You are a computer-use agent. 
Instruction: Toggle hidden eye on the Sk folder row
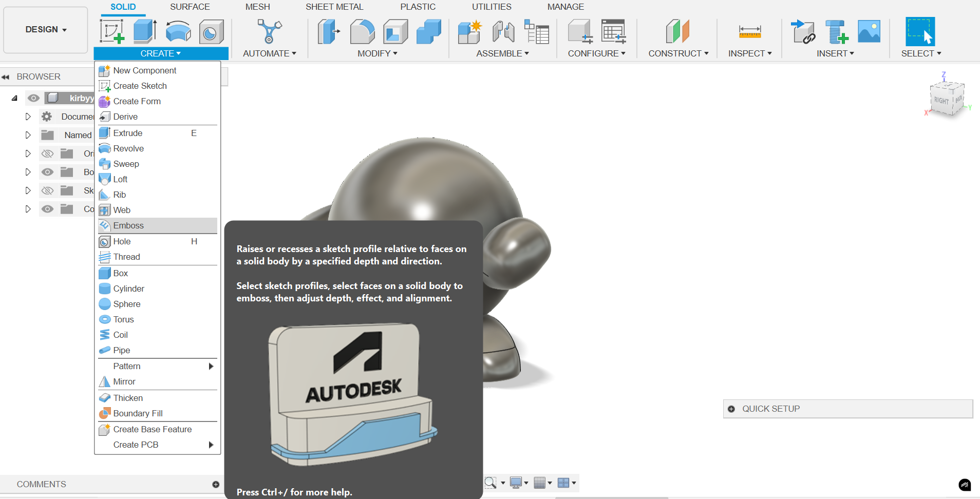pos(47,190)
